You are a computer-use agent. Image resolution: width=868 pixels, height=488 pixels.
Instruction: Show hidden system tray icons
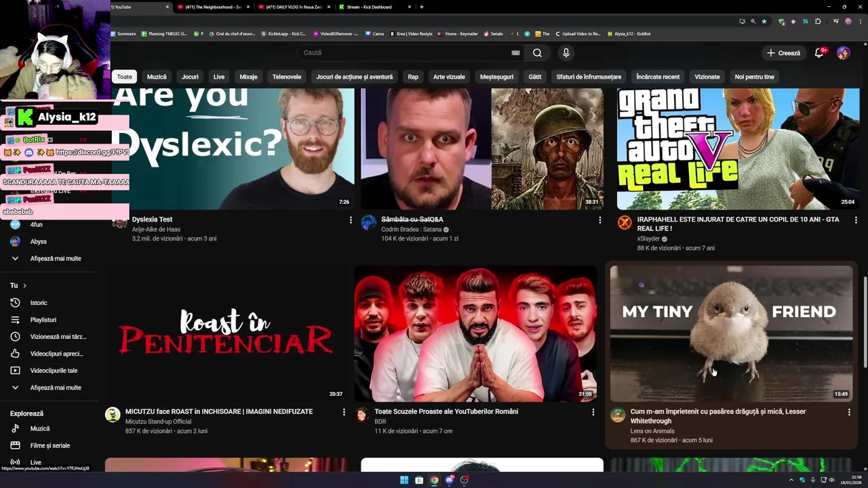tap(791, 480)
